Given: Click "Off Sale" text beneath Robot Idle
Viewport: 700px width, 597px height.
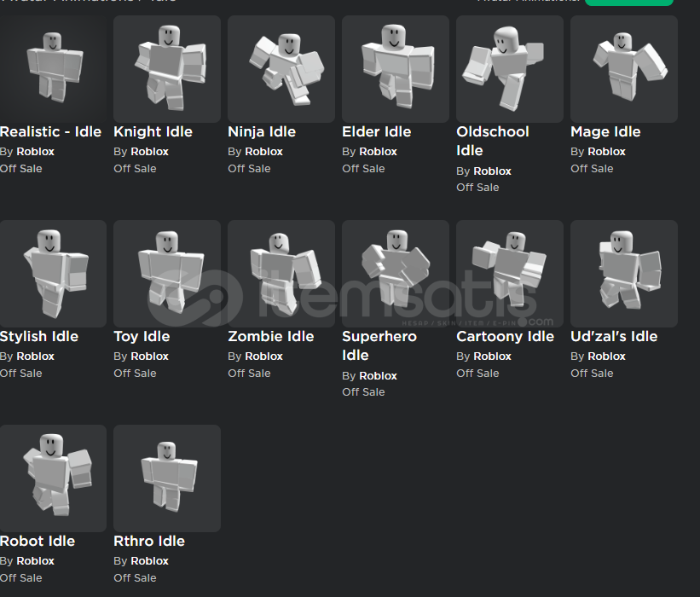Looking at the screenshot, I should 21,577.
